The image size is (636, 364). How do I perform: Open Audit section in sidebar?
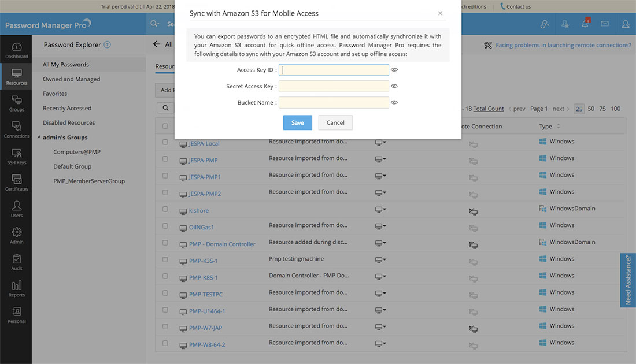click(x=16, y=262)
